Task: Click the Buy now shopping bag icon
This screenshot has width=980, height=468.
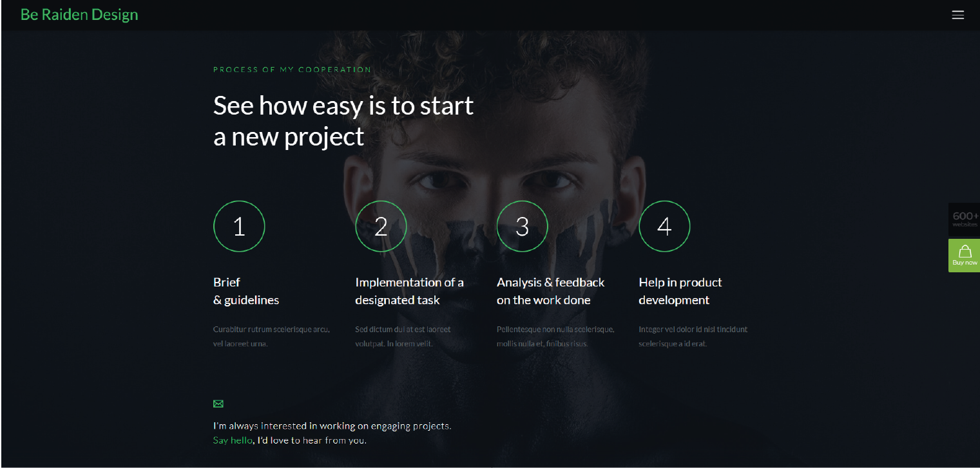Action: coord(964,256)
